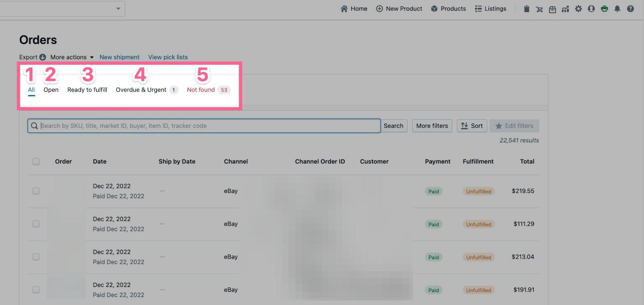Expand the top-left combo box arrow
644x305 pixels.
click(118, 8)
